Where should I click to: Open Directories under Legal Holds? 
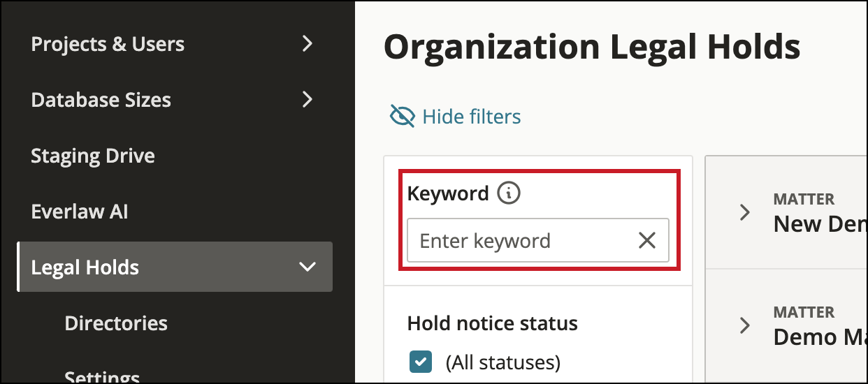click(116, 323)
